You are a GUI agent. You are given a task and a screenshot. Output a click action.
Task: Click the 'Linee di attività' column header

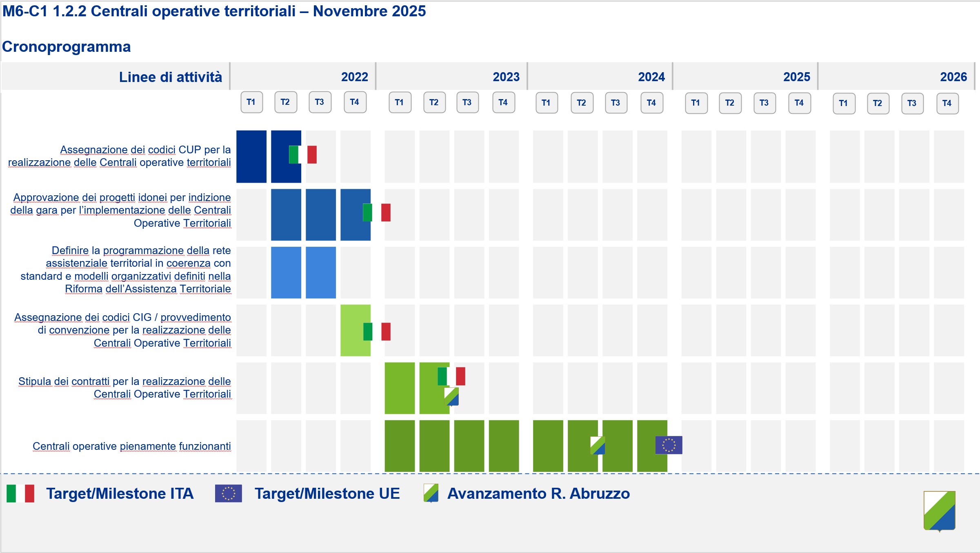pos(170,77)
